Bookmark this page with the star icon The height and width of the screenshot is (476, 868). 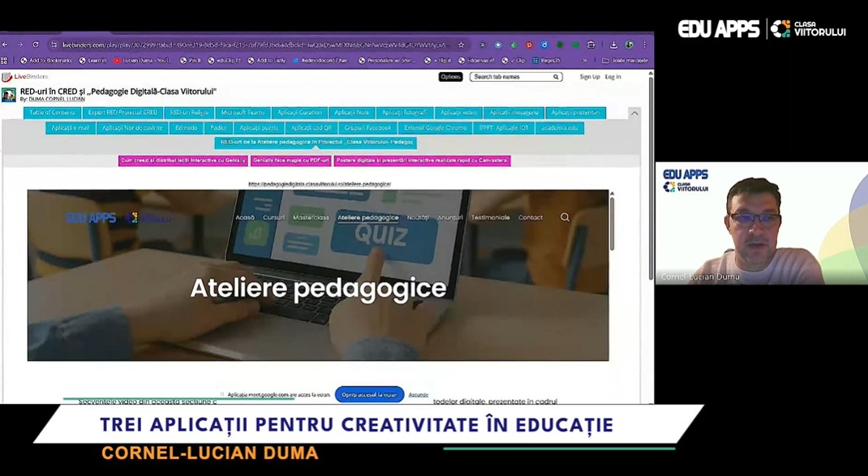click(x=461, y=45)
